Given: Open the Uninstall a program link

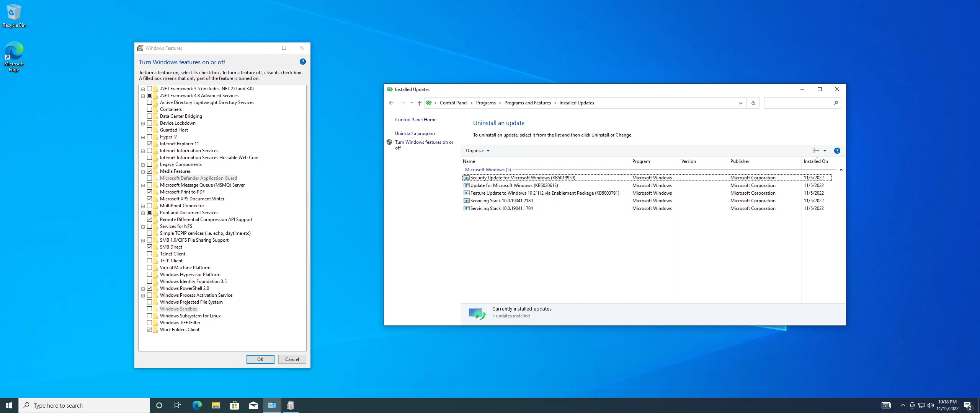Looking at the screenshot, I should (x=415, y=133).
